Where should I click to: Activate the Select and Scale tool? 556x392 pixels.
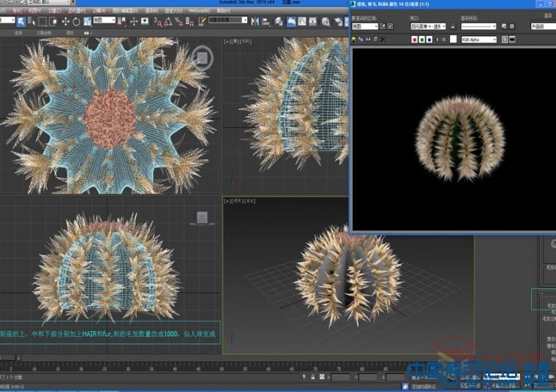(x=87, y=22)
